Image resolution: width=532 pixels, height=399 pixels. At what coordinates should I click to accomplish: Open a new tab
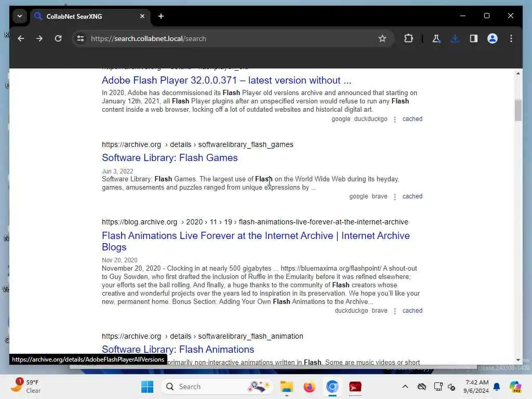point(161,16)
